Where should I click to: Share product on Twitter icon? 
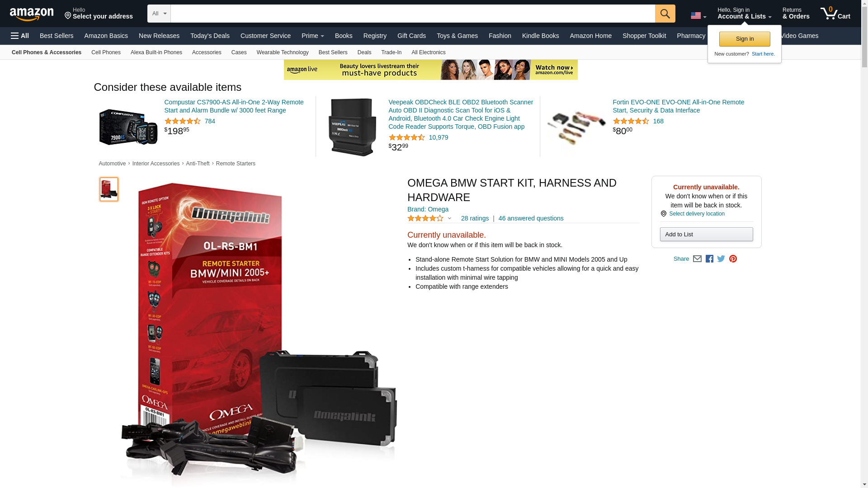[721, 259]
